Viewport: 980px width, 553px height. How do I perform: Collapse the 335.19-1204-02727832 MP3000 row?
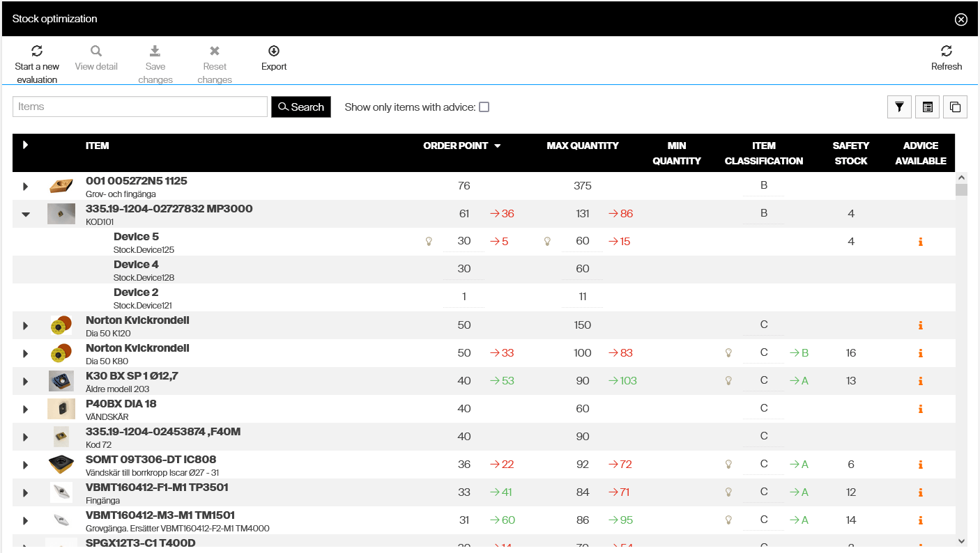[26, 215]
